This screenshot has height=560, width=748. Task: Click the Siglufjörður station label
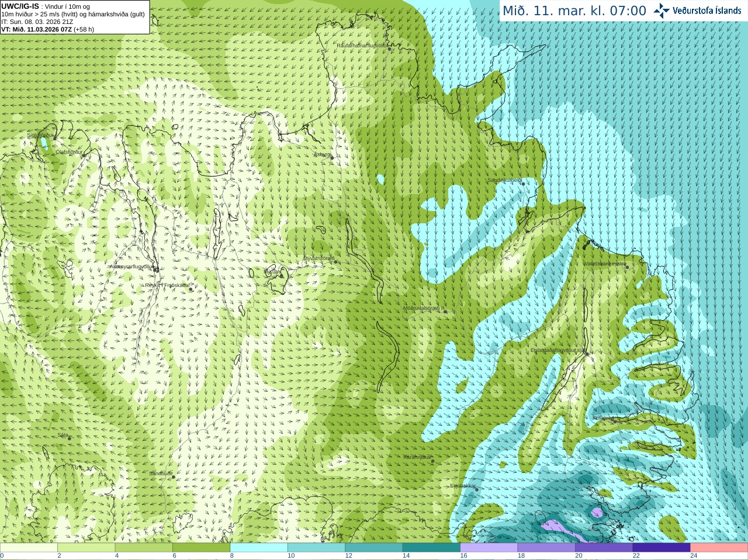(x=40, y=135)
